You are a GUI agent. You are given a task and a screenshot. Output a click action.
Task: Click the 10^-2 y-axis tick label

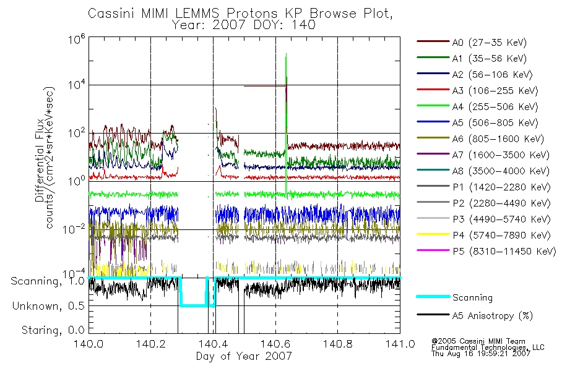pos(74,229)
